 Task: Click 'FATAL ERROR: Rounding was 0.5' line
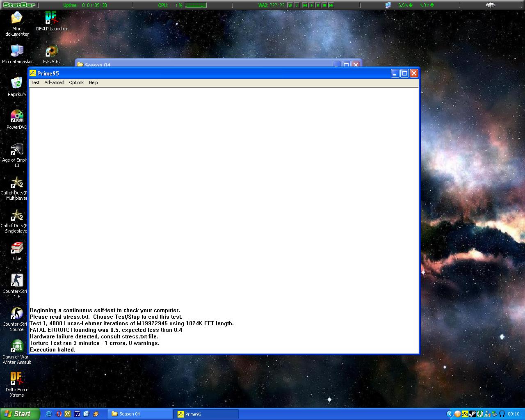click(106, 330)
